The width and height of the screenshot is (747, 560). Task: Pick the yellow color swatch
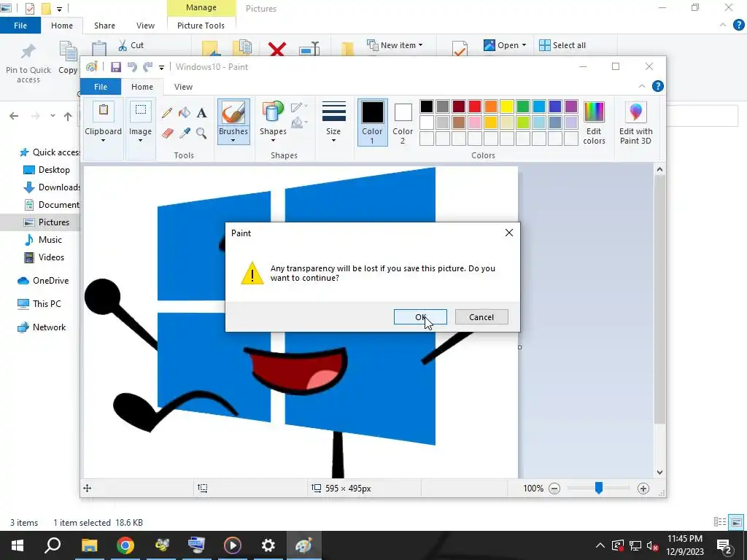506,106
